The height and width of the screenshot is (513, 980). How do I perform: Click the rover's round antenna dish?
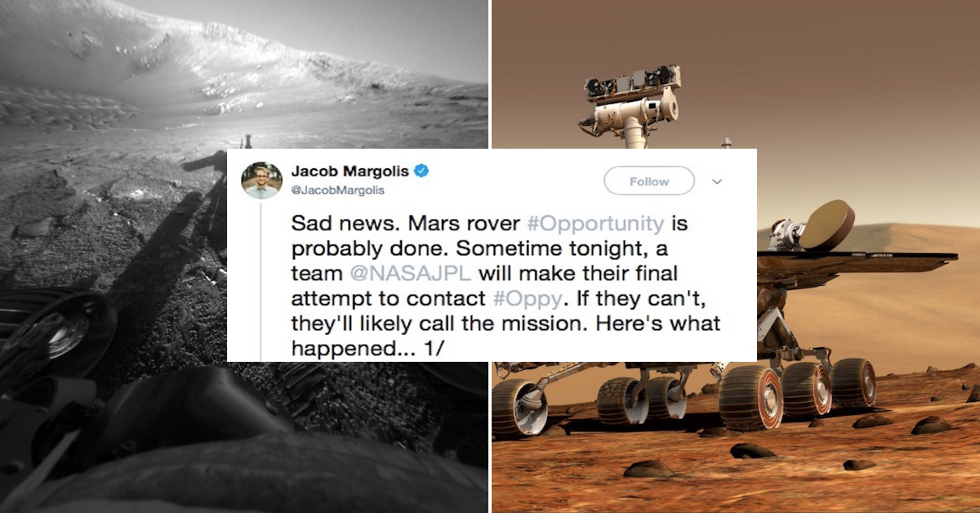click(826, 224)
